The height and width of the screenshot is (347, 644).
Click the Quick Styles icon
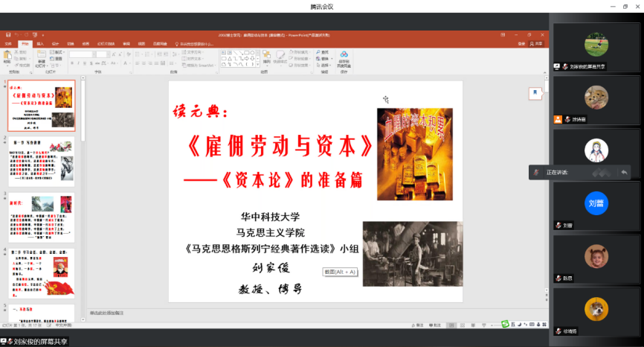280,57
